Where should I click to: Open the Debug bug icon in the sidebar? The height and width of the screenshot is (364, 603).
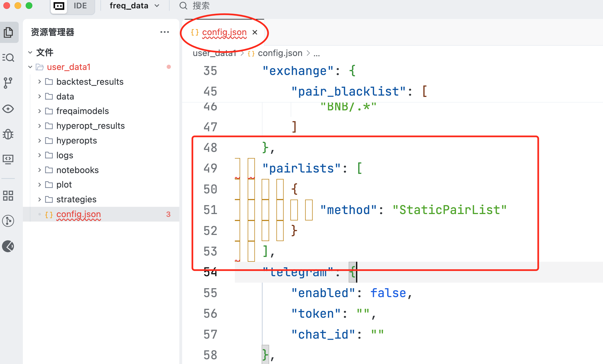click(8, 134)
